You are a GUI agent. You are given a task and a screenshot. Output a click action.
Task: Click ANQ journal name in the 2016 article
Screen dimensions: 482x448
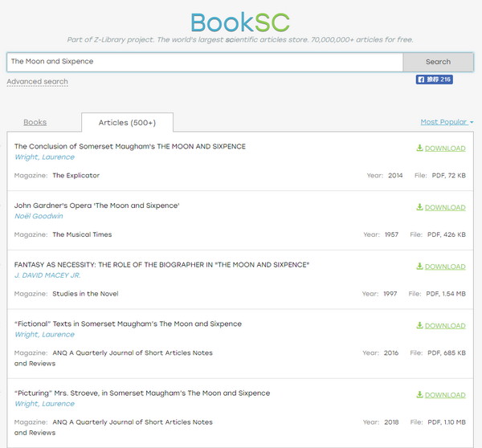[113, 358]
